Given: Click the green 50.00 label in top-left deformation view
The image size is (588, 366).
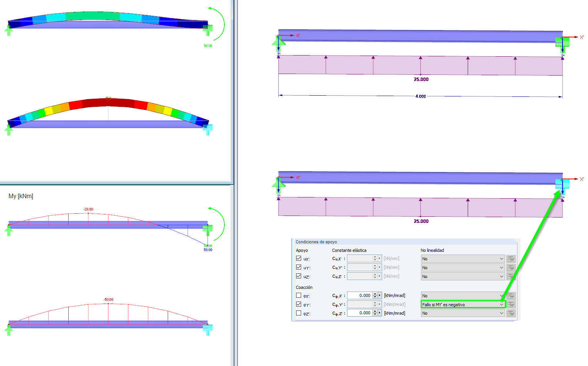Looking at the screenshot, I should (208, 46).
